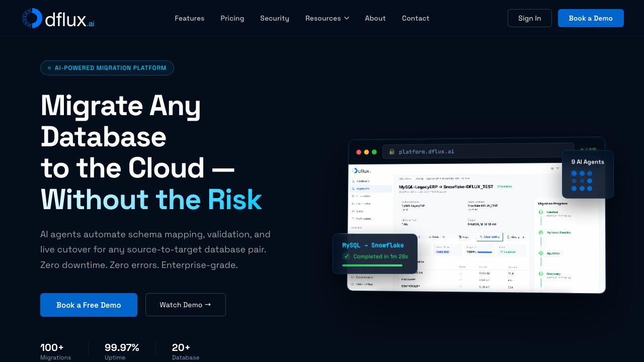Viewport: 644px width, 362px height.
Task: Click the yellow window dot in preview
Action: pos(366,152)
